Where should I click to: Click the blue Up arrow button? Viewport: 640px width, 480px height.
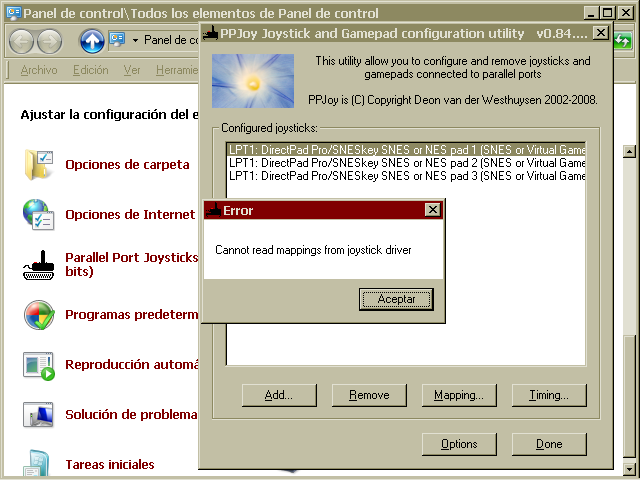(x=92, y=41)
